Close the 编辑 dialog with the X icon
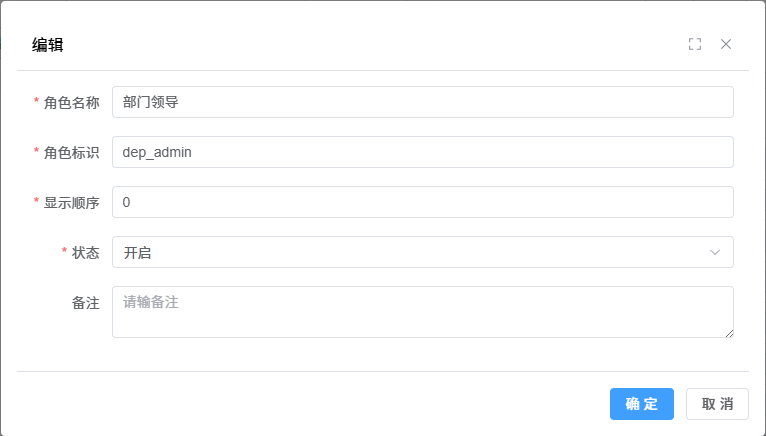The width and height of the screenshot is (766, 436). 726,44
